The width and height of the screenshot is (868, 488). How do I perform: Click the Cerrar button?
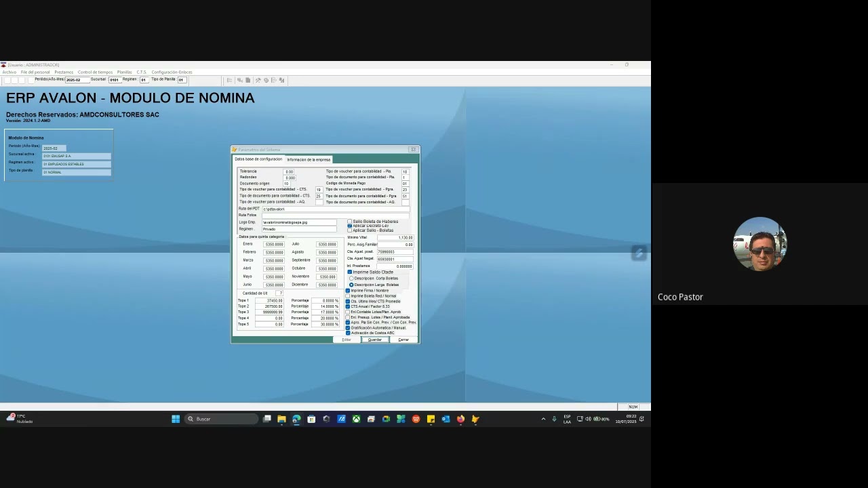[x=403, y=340]
